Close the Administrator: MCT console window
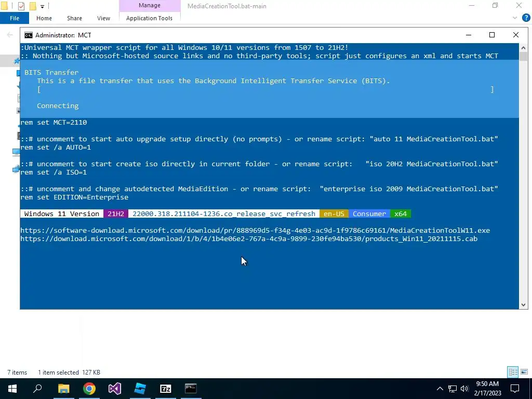The height and width of the screenshot is (399, 532). 516,35
